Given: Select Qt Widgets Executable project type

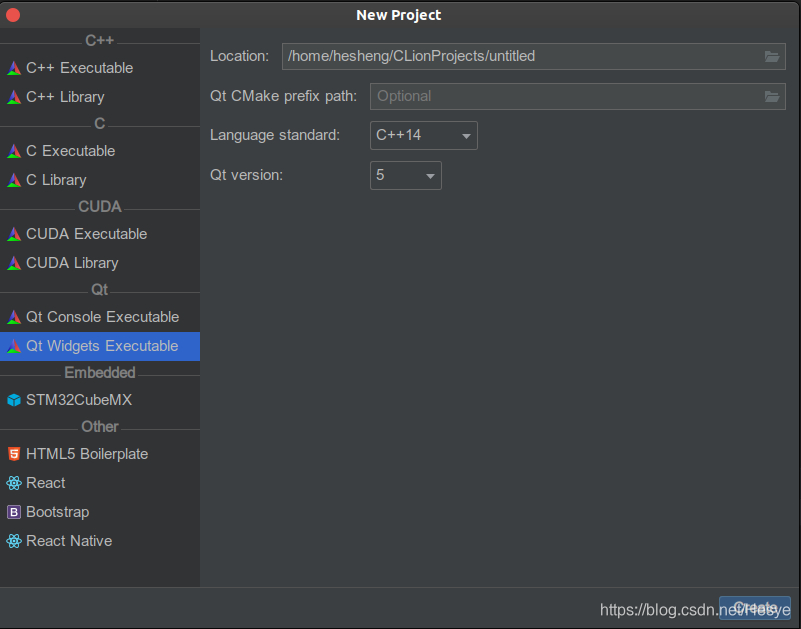Looking at the screenshot, I should [x=100, y=346].
